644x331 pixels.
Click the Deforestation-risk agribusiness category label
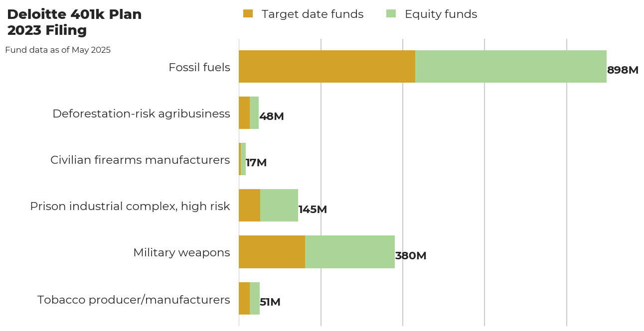pyautogui.click(x=141, y=114)
